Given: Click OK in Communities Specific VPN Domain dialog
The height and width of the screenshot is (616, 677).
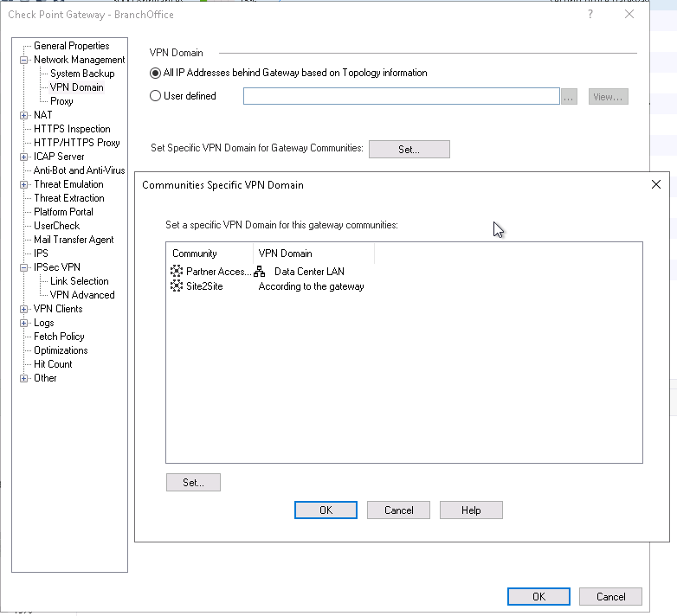Looking at the screenshot, I should [326, 510].
